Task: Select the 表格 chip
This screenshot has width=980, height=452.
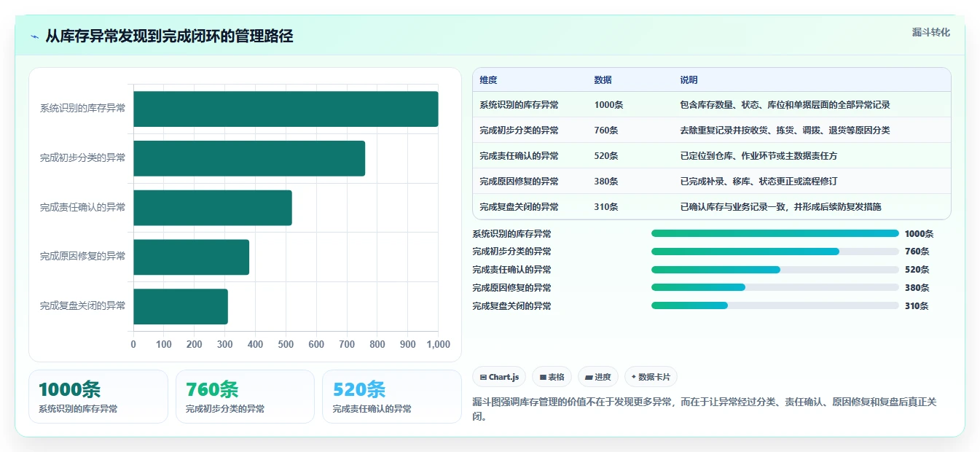Action: coord(552,377)
